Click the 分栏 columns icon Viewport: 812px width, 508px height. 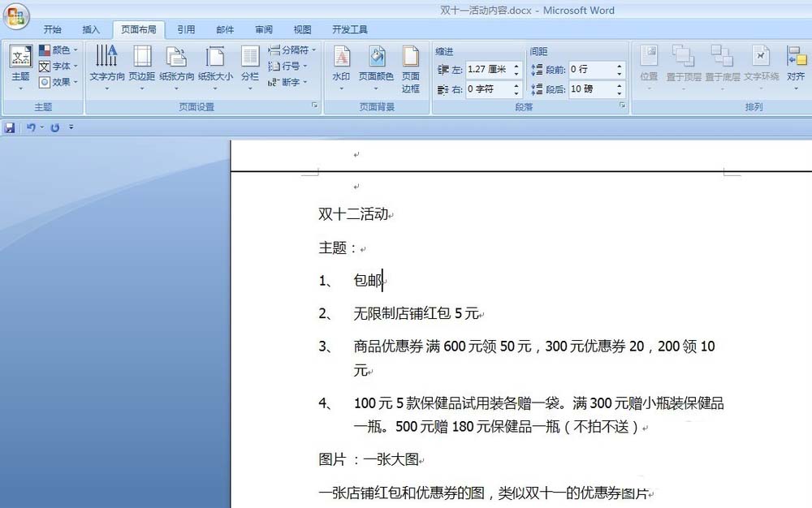pyautogui.click(x=250, y=57)
